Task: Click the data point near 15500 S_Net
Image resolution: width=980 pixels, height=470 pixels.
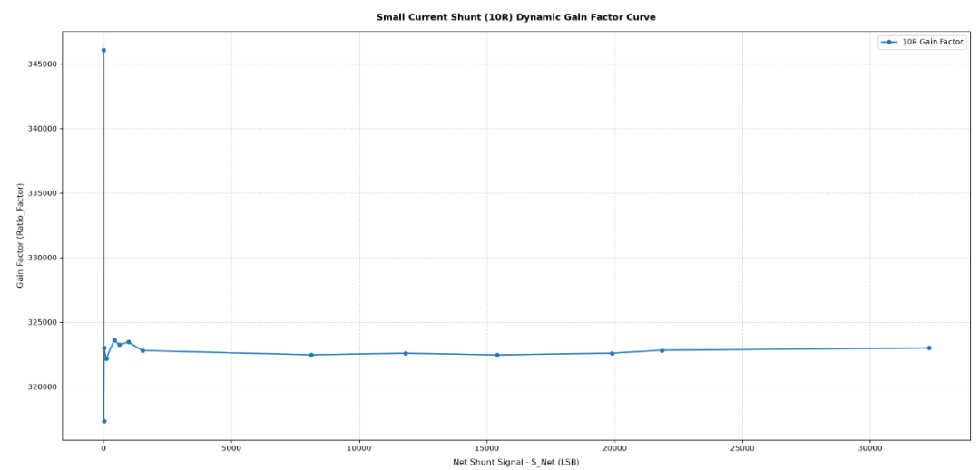Action: point(497,355)
